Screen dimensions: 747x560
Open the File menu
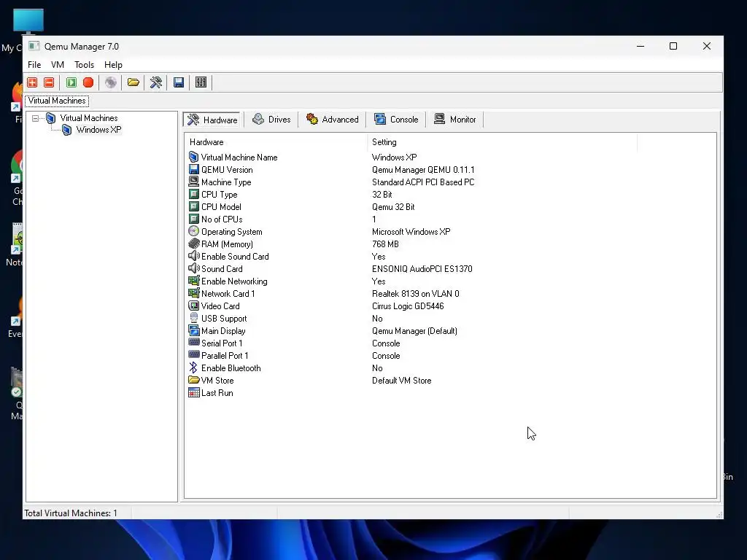(x=34, y=65)
